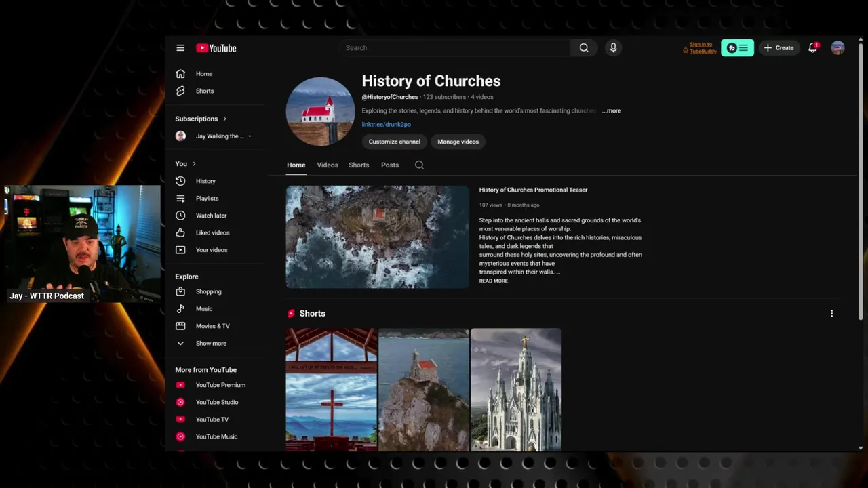Switch to the Videos tab
868x488 pixels.
tap(328, 165)
